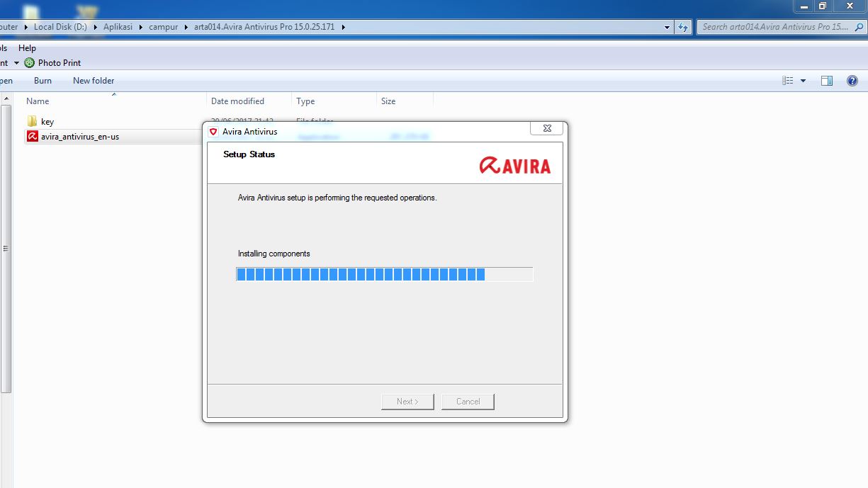Click the Explorer search box

tap(781, 27)
